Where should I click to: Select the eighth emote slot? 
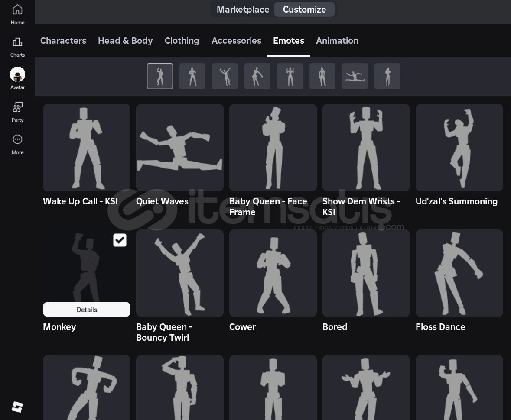[387, 76]
